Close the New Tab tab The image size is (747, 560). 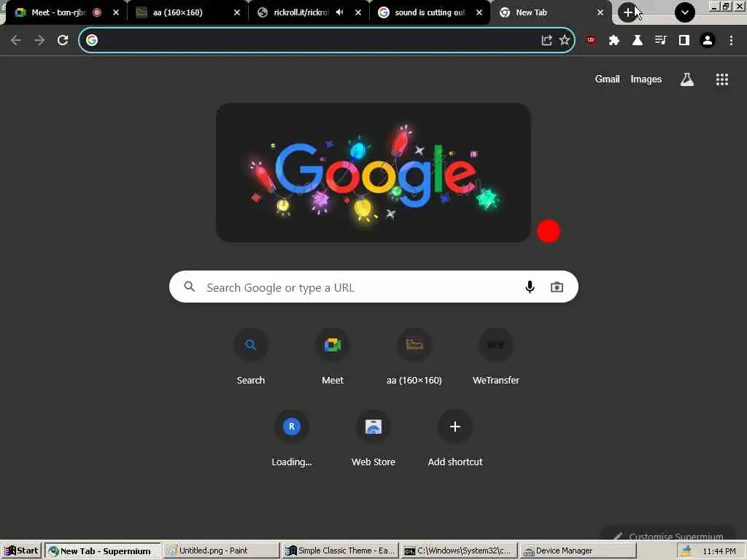pyautogui.click(x=600, y=12)
